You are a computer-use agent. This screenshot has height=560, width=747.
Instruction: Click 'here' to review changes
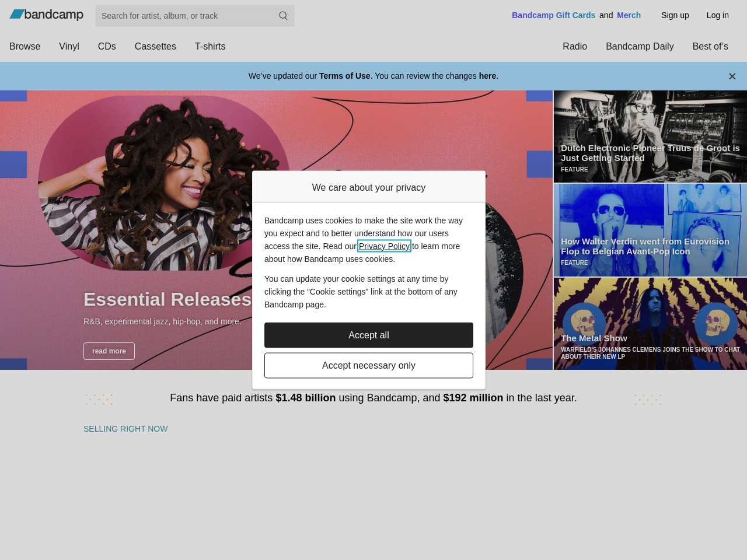coord(487,76)
